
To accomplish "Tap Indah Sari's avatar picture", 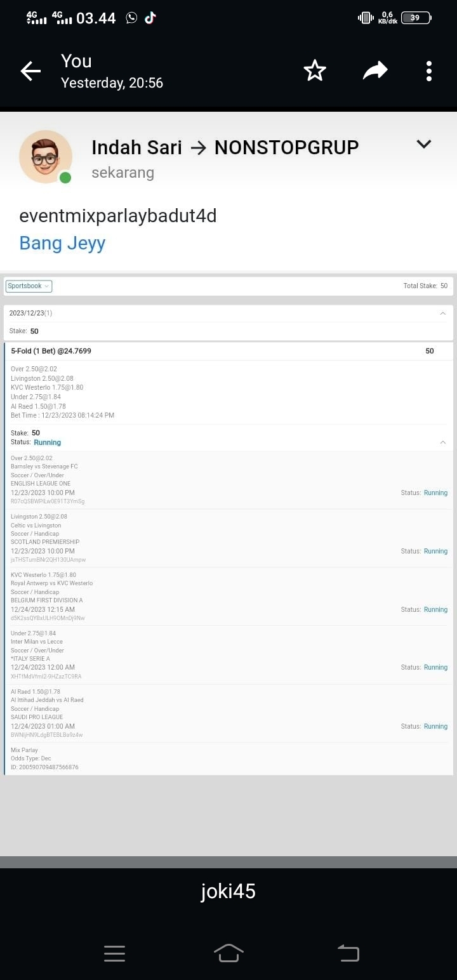I will [x=46, y=157].
